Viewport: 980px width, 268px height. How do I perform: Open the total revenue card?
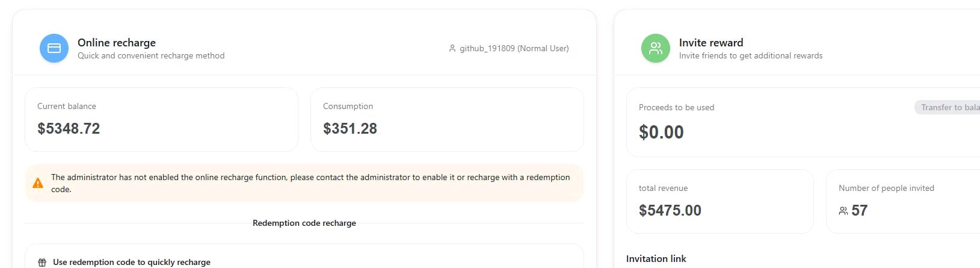720,201
